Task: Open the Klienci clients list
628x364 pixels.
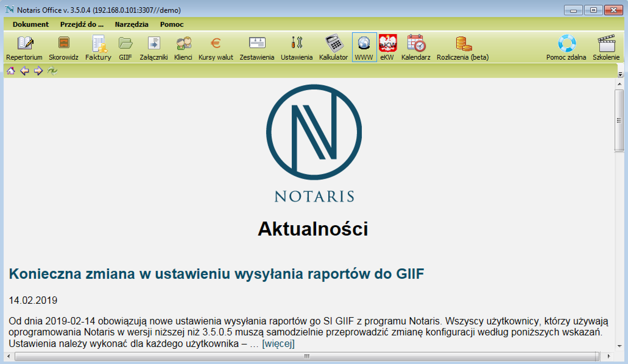Action: click(183, 47)
